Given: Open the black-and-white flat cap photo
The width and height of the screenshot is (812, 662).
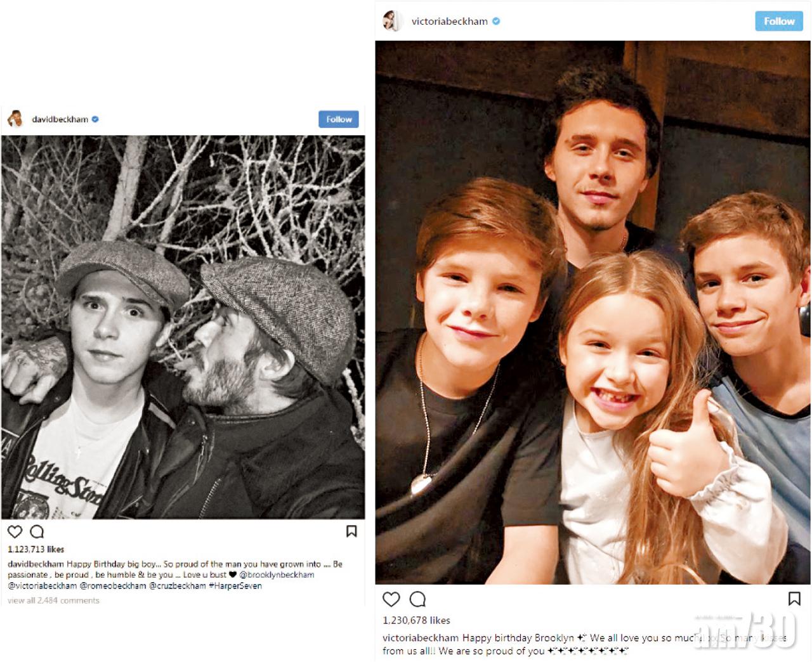Looking at the screenshot, I should pos(183,327).
